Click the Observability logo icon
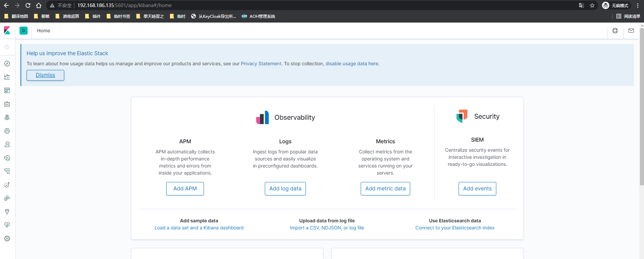Image resolution: width=644 pixels, height=259 pixels. point(262,117)
